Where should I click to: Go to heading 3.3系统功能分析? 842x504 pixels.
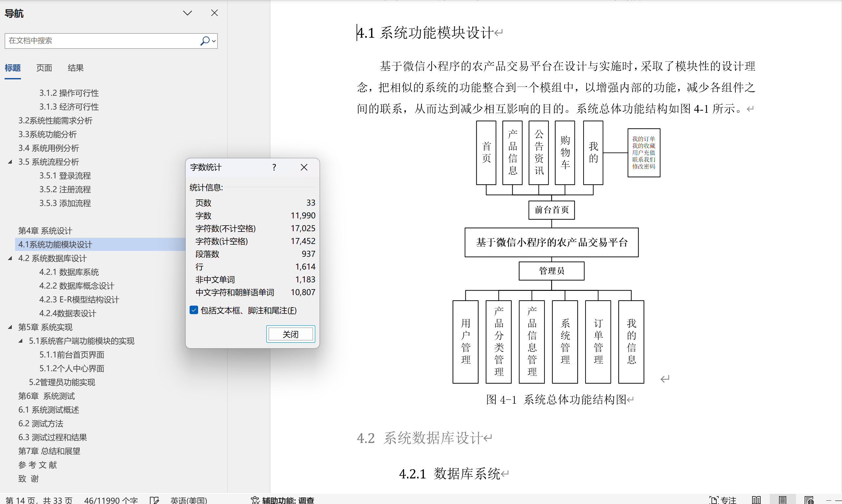(x=48, y=134)
